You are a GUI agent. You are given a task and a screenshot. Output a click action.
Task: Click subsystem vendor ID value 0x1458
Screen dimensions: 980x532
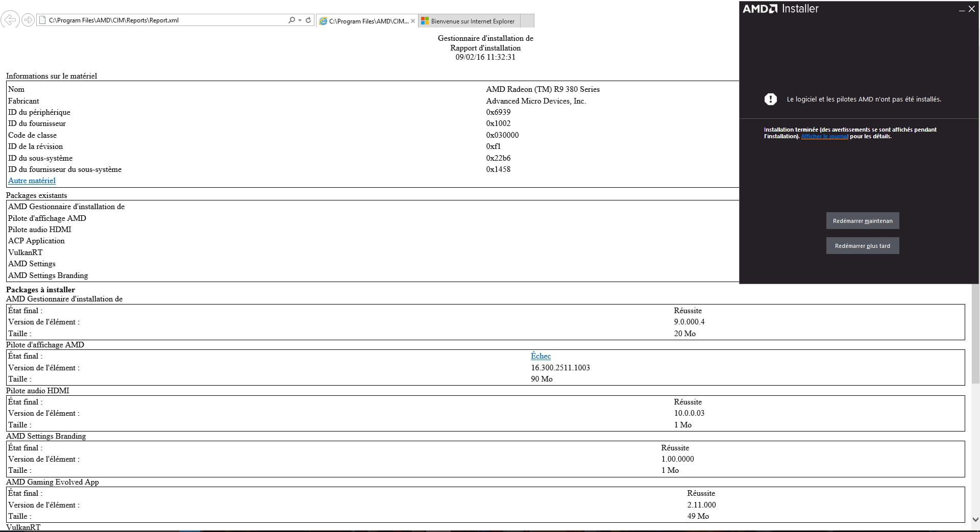coord(498,169)
